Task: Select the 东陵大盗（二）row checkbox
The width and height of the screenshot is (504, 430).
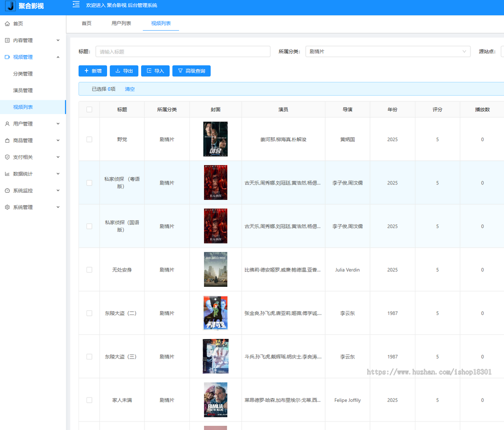Action: pos(89,313)
